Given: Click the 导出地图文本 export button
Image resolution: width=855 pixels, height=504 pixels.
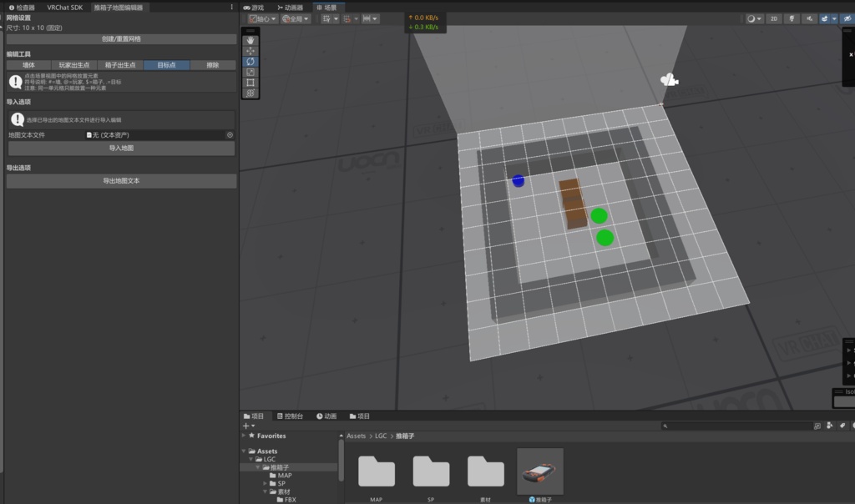Looking at the screenshot, I should pos(121,181).
